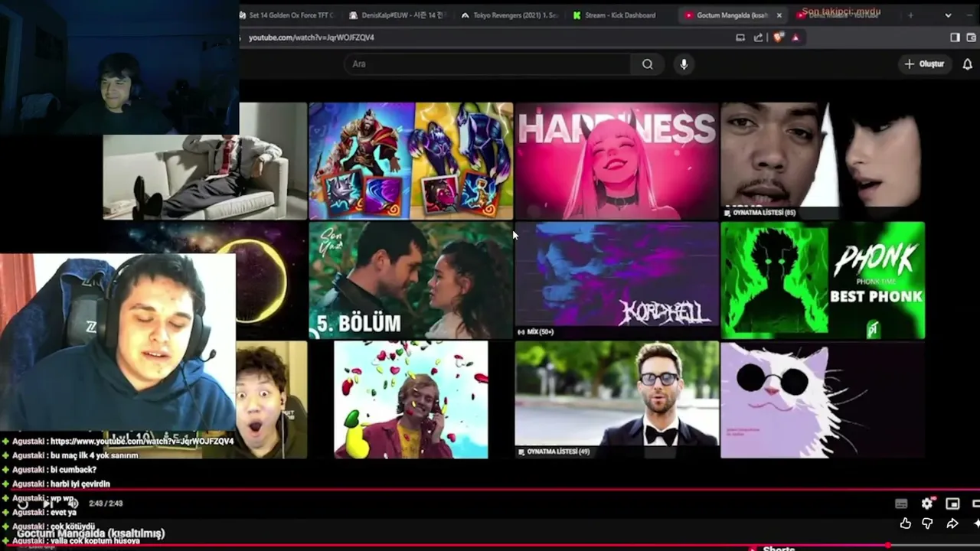Open the browser wallet icon
The image size is (980, 551).
(972, 37)
